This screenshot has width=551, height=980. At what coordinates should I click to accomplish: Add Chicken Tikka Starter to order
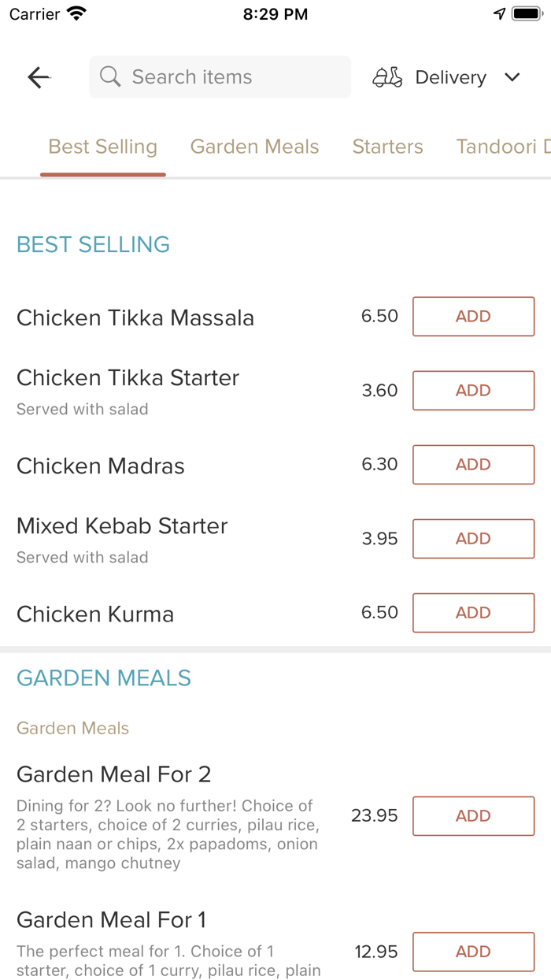point(473,391)
